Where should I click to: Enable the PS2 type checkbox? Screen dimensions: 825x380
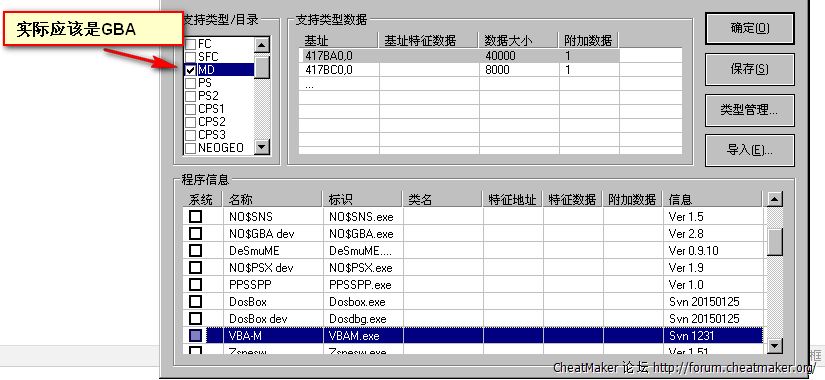click(x=190, y=96)
